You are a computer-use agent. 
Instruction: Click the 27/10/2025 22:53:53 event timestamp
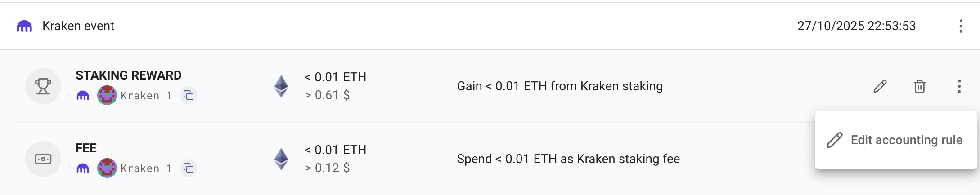point(856,26)
